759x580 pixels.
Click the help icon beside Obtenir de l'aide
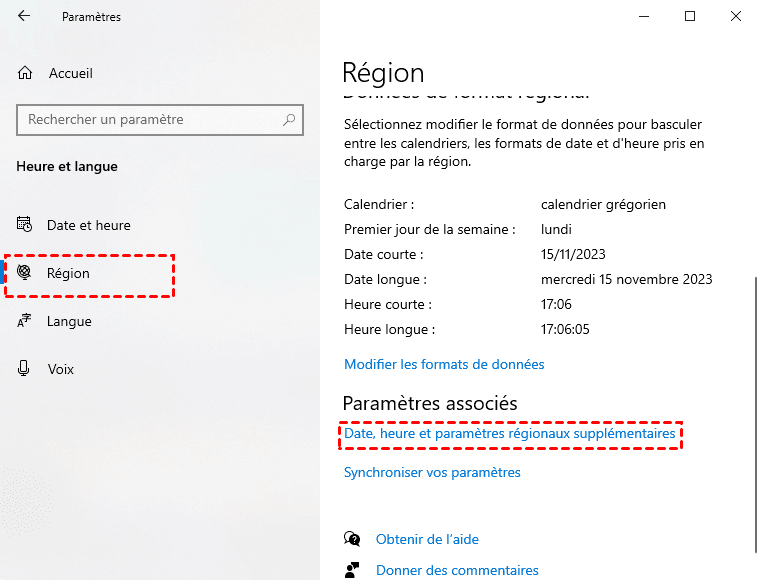click(352, 539)
